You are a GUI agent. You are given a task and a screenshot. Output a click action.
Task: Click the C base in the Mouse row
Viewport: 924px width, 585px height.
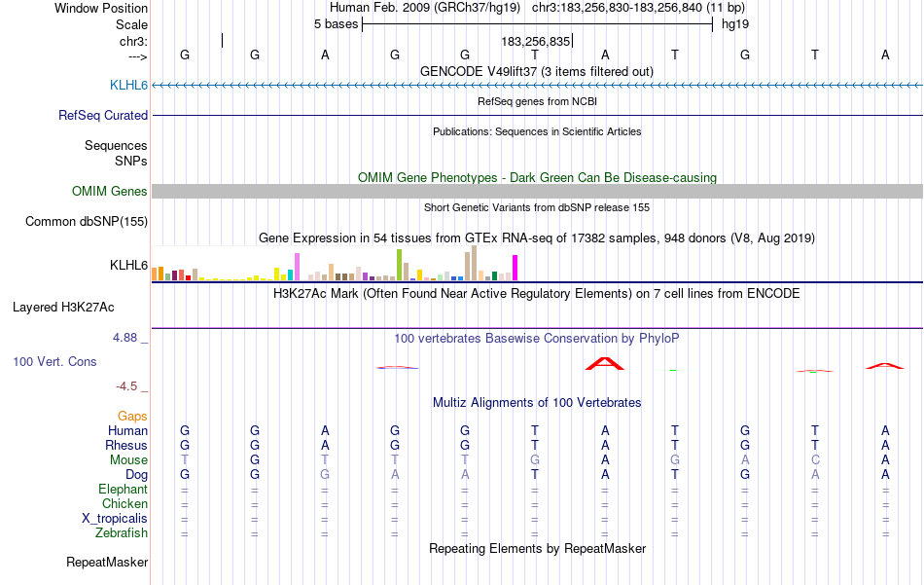pos(815,459)
